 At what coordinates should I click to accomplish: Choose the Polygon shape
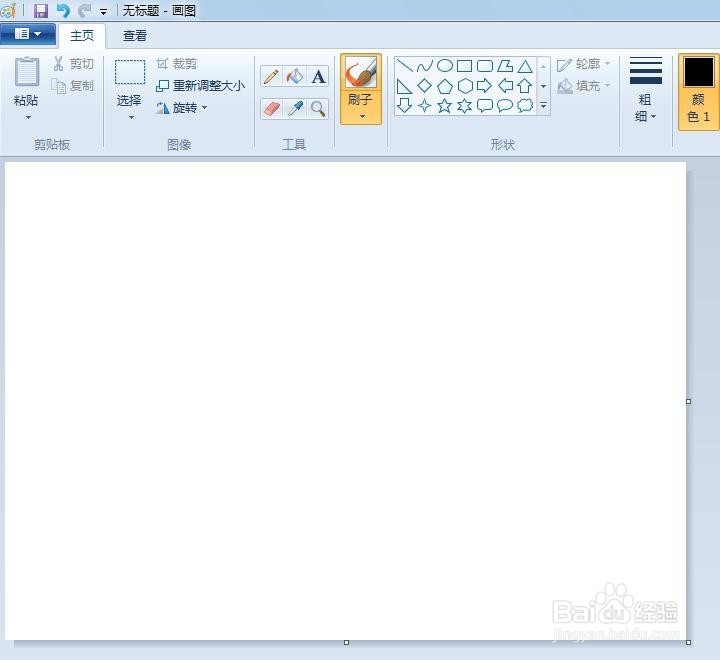pyautogui.click(x=505, y=66)
